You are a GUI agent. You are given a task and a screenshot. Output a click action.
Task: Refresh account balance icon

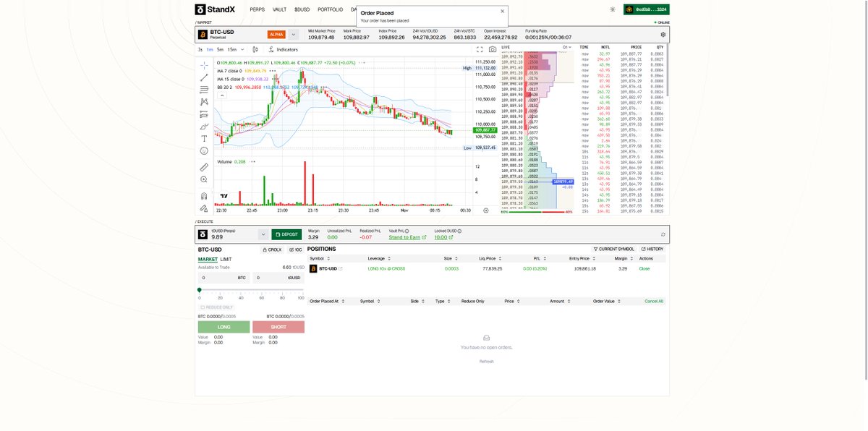tap(663, 234)
